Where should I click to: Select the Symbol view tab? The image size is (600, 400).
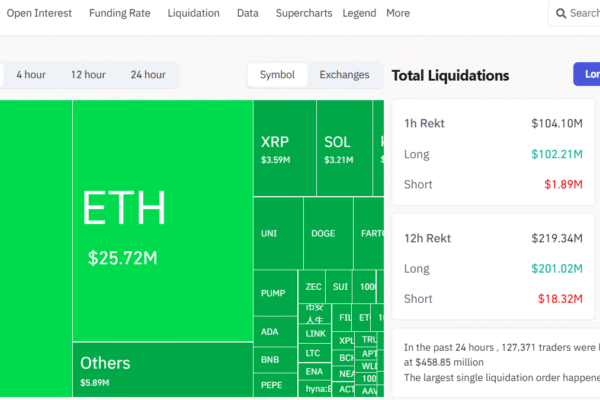(x=277, y=75)
